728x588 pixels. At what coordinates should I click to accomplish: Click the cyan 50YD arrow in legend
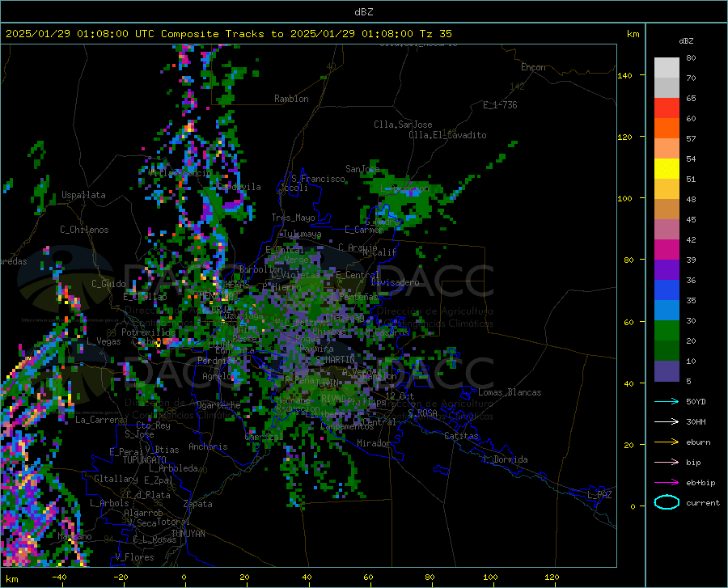click(667, 401)
